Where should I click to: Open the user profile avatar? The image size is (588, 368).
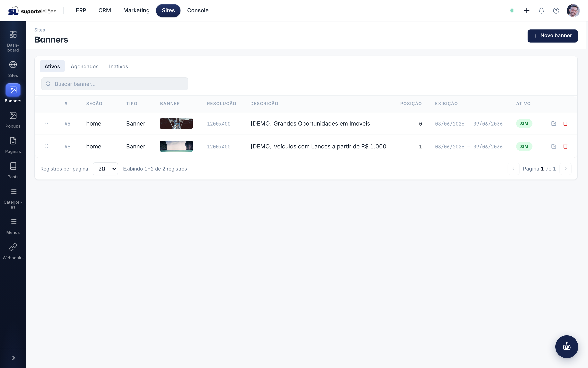pos(573,10)
